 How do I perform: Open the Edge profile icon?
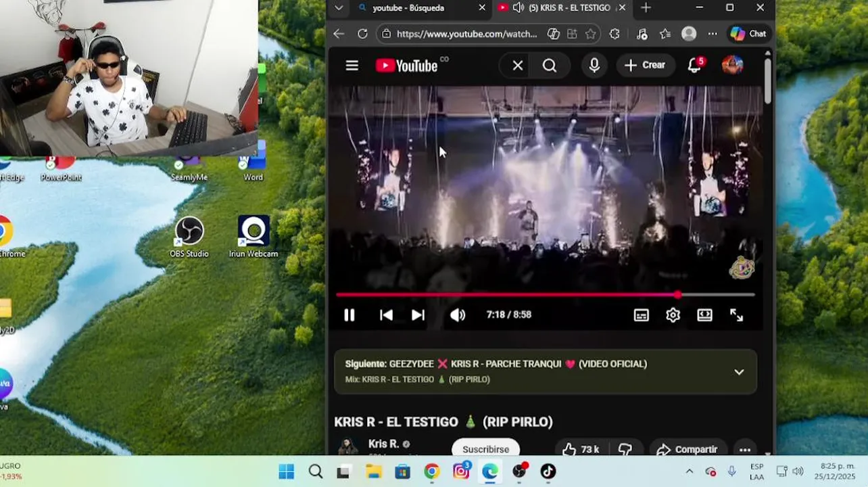pos(689,34)
